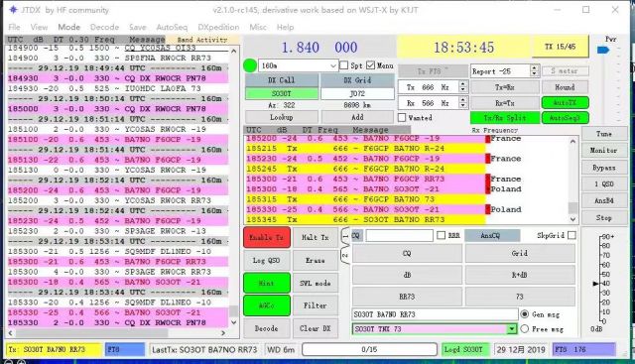Click the Lookup button
The height and width of the screenshot is (364, 635).
282,117
